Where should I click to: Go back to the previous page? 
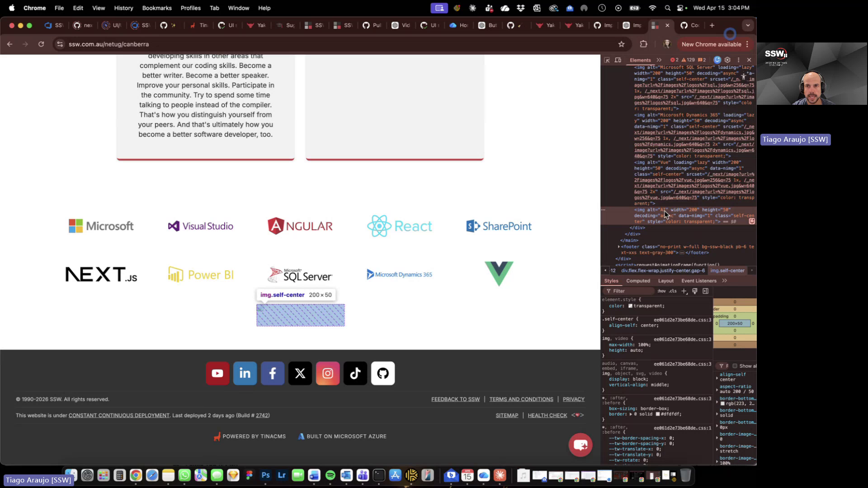click(9, 44)
